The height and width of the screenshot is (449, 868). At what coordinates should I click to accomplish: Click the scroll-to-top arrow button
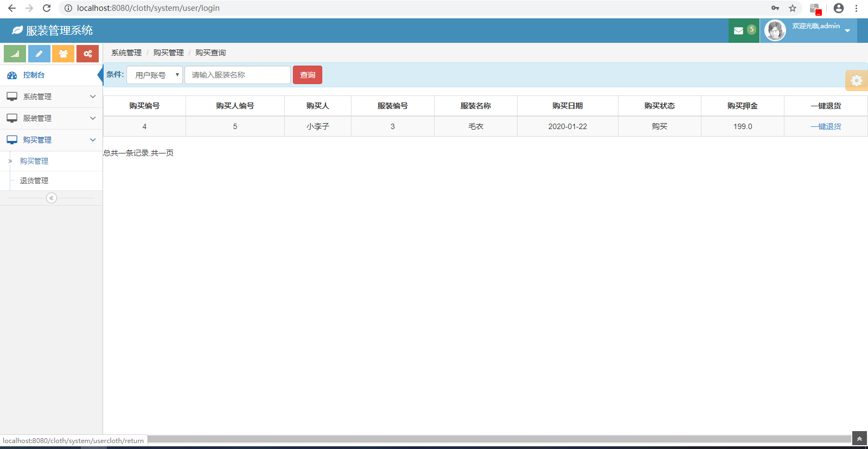859,439
